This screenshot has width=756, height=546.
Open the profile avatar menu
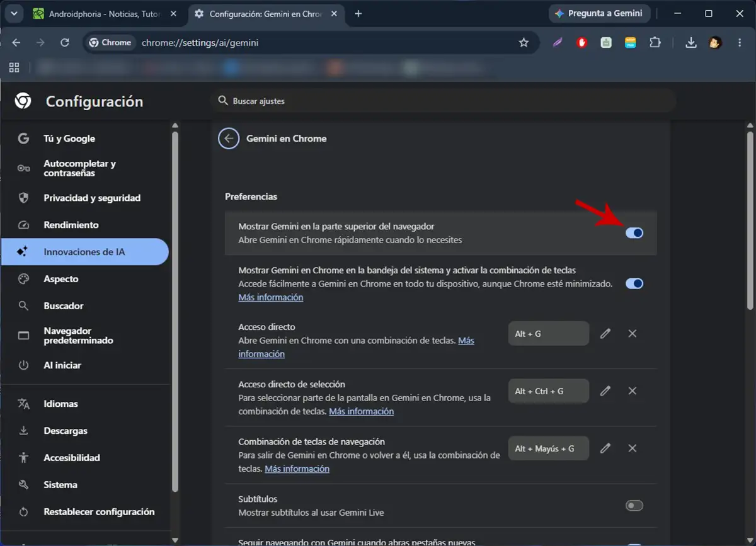(715, 43)
